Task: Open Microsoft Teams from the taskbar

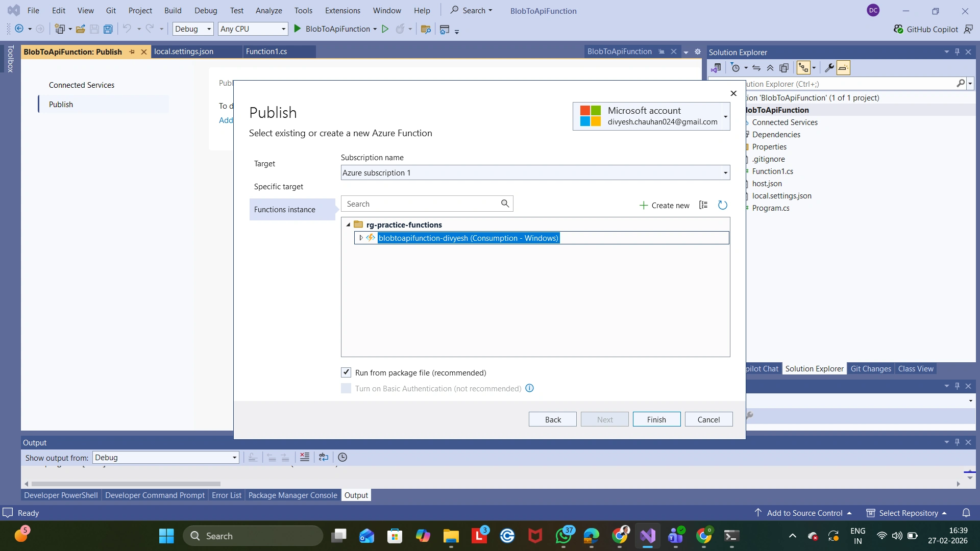Action: click(676, 536)
